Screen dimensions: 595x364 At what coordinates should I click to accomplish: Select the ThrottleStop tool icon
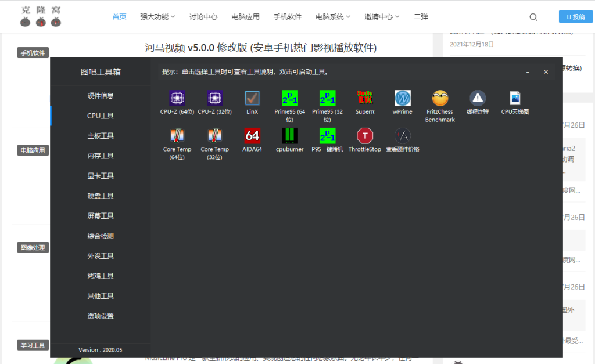365,136
